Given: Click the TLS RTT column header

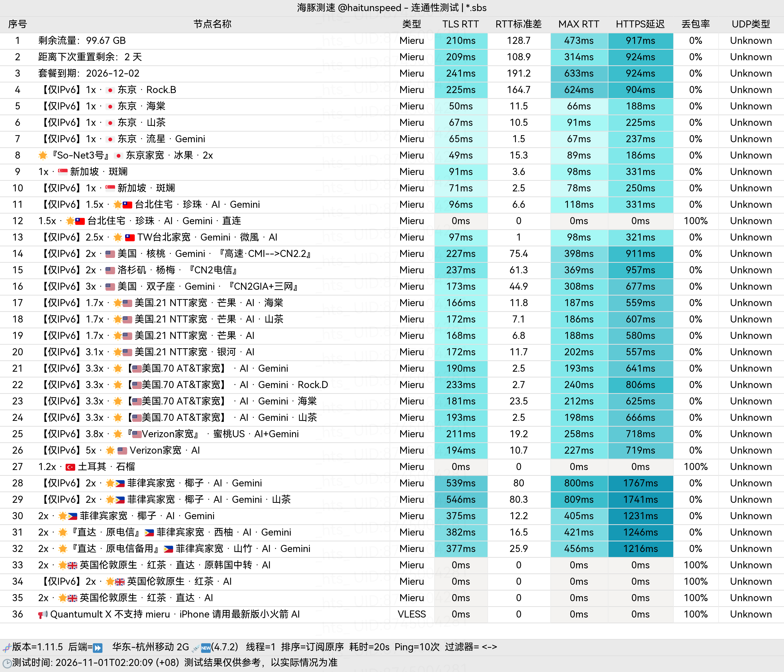Looking at the screenshot, I should pos(461,24).
